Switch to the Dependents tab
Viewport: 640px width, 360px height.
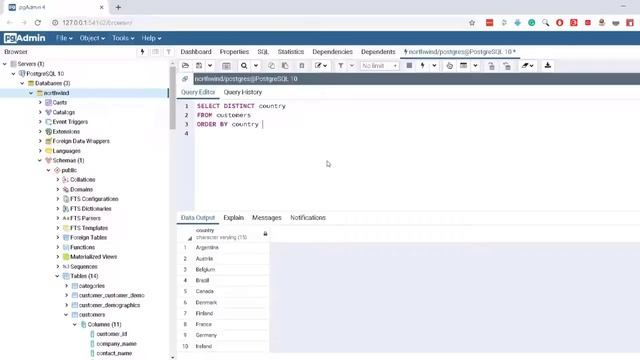click(378, 52)
